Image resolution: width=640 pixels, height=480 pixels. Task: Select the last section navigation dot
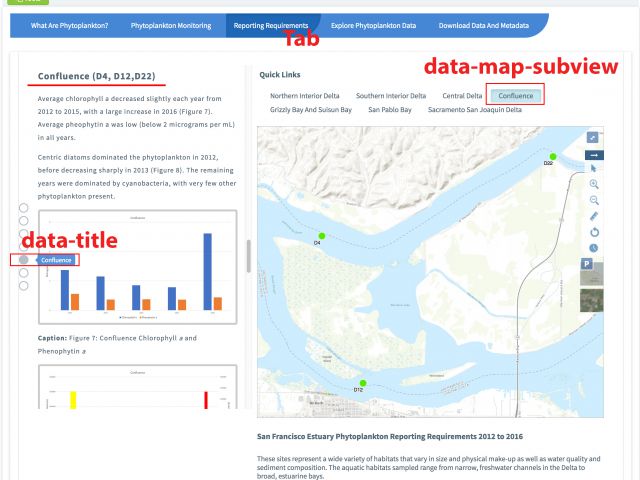[24, 286]
